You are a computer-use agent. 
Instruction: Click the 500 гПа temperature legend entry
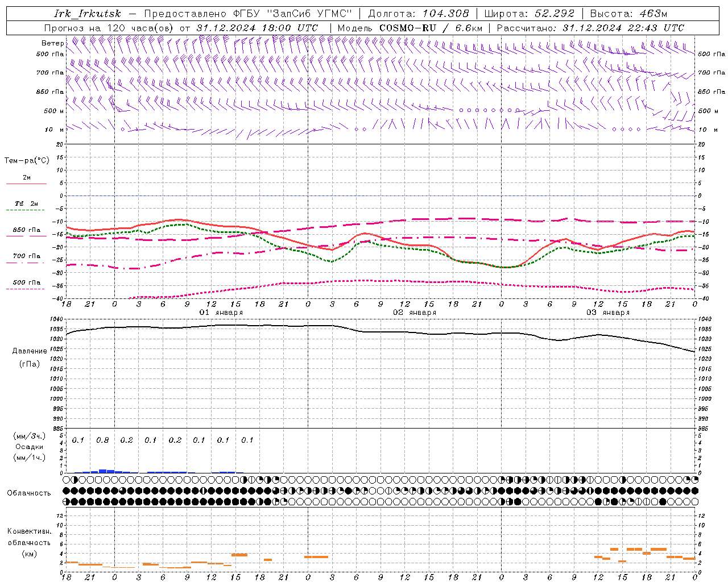click(x=27, y=282)
